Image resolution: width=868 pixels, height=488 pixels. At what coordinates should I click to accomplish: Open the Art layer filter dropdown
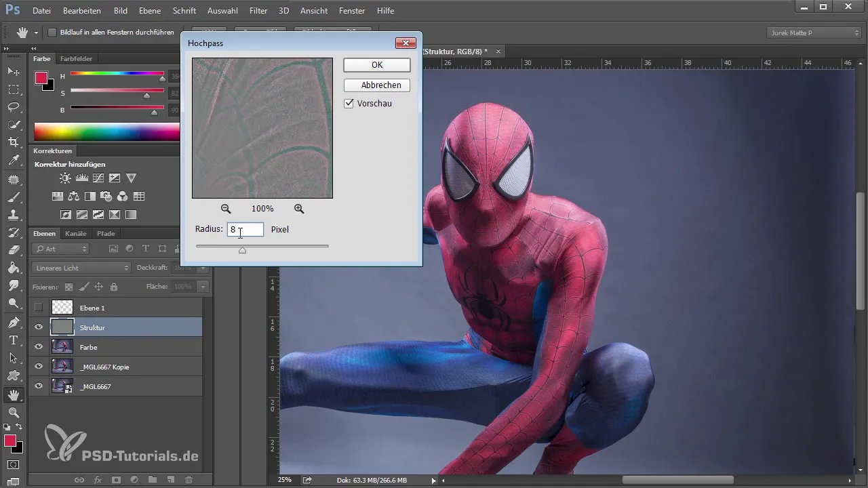point(62,249)
